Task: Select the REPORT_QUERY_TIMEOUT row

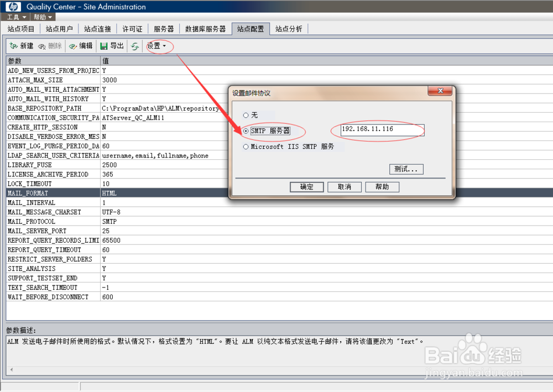Action: 279,249
